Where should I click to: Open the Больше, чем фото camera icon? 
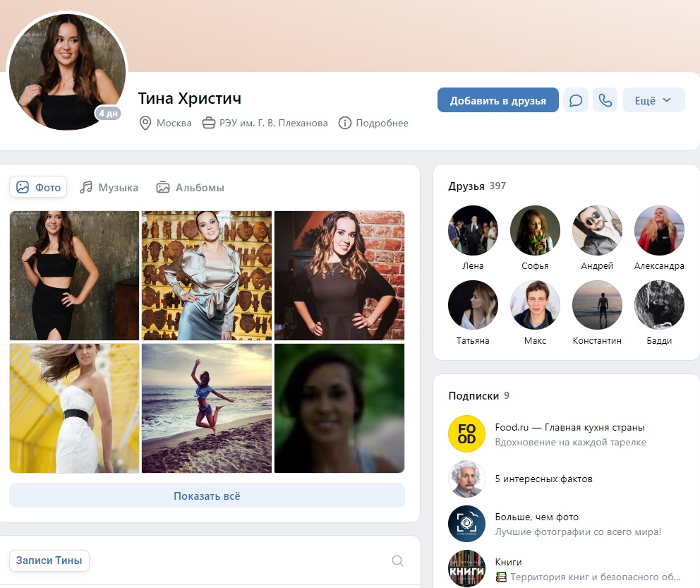466,524
